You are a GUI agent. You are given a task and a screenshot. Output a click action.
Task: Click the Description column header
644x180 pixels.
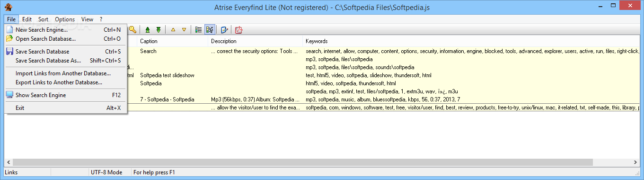coord(256,41)
